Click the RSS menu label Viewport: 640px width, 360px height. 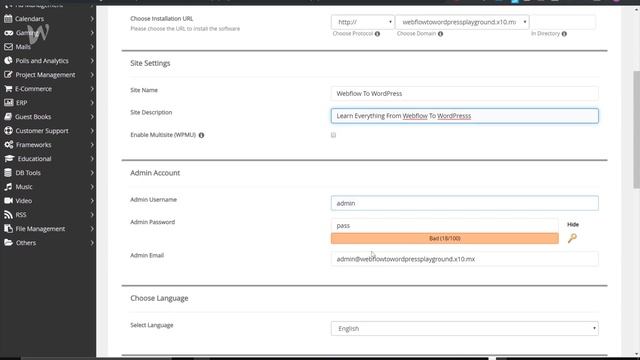tap(21, 215)
